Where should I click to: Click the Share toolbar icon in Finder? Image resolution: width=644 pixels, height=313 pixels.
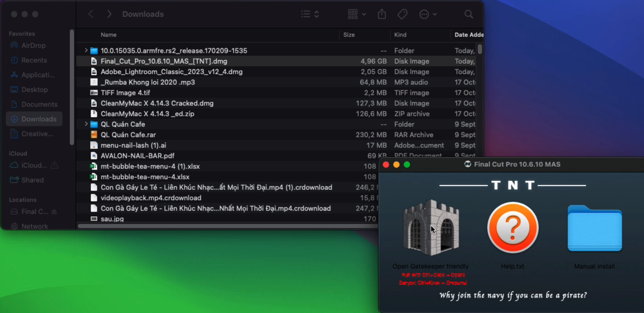pos(382,14)
